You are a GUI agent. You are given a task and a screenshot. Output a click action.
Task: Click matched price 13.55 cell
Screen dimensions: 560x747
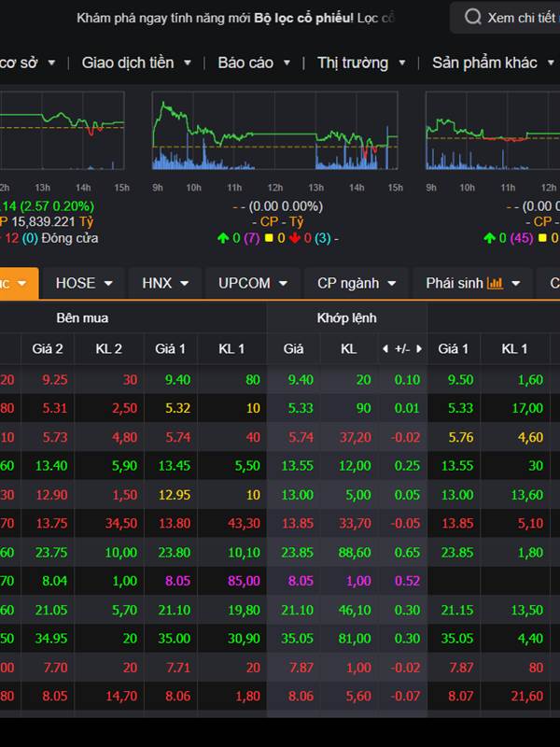click(x=297, y=465)
